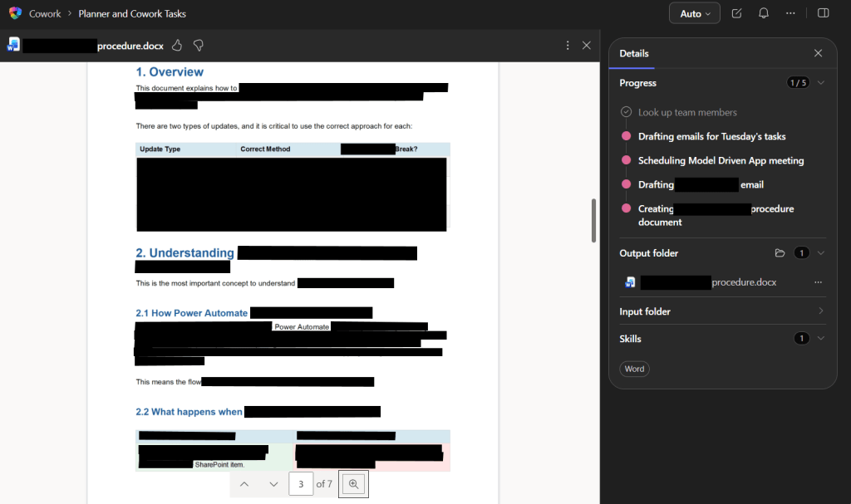The image size is (851, 504).
Task: Open the notifications bell icon
Action: click(763, 13)
